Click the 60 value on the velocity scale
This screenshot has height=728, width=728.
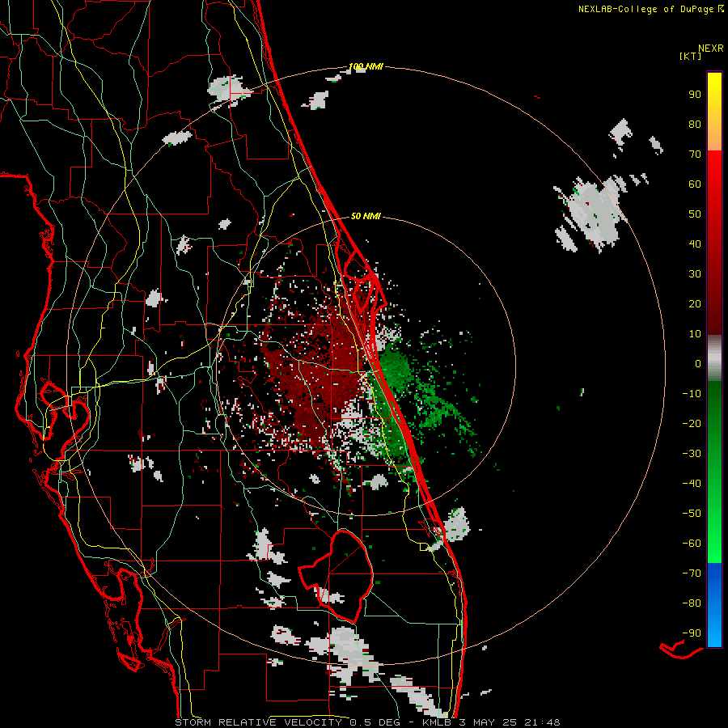tap(695, 184)
